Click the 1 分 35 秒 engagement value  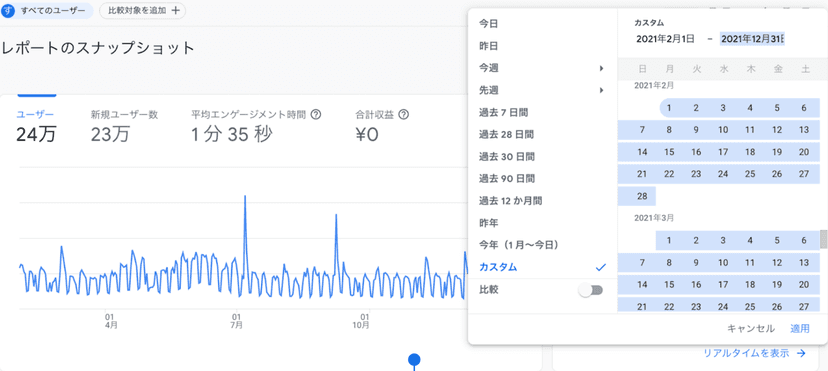tap(232, 135)
